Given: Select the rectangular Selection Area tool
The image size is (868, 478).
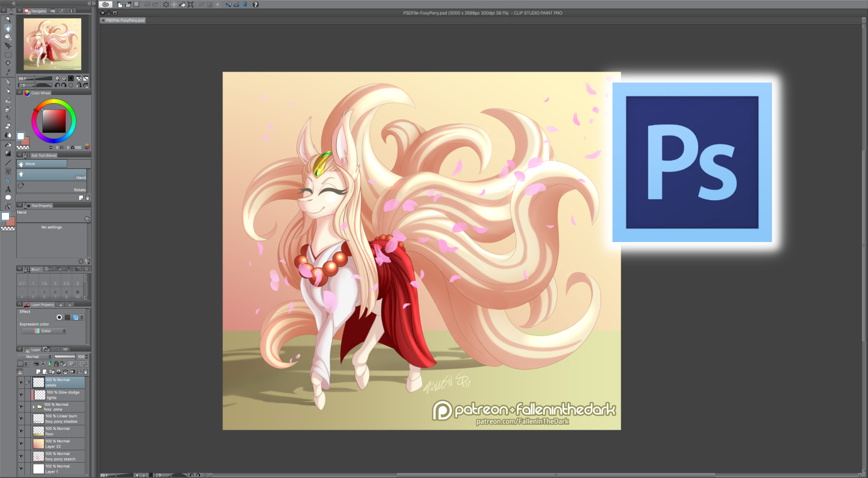Looking at the screenshot, I should (x=8, y=55).
